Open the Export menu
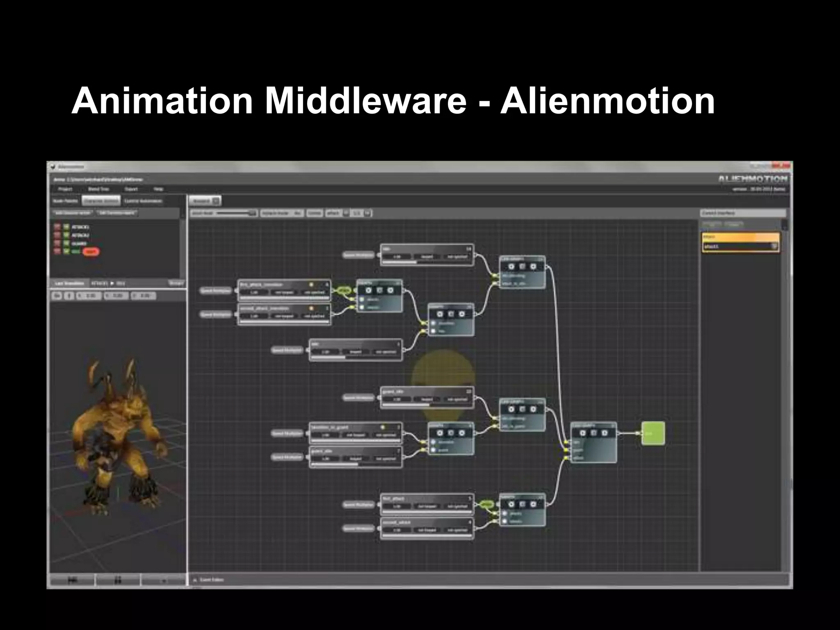Image resolution: width=840 pixels, height=630 pixels. coord(131,189)
